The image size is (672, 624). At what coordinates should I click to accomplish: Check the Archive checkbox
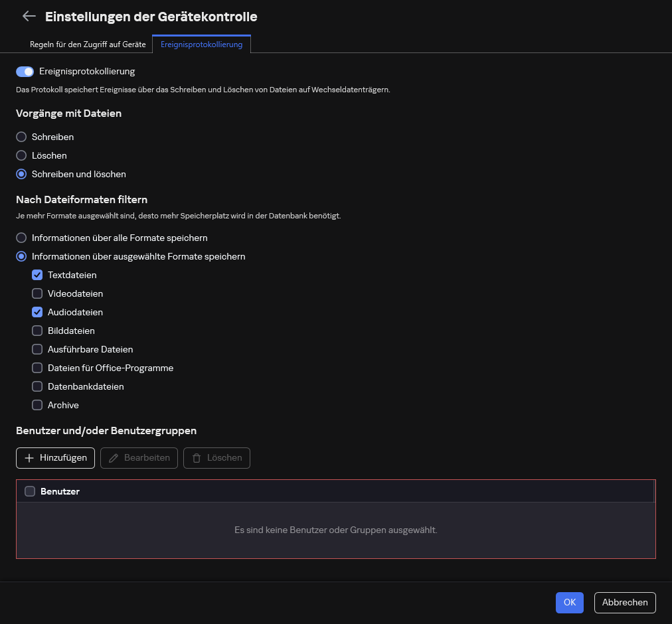tap(37, 405)
